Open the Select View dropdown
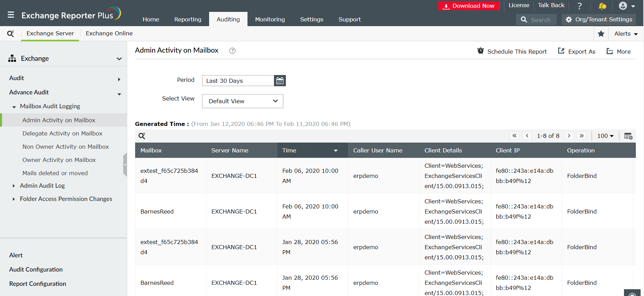The width and height of the screenshot is (644, 296). point(243,101)
